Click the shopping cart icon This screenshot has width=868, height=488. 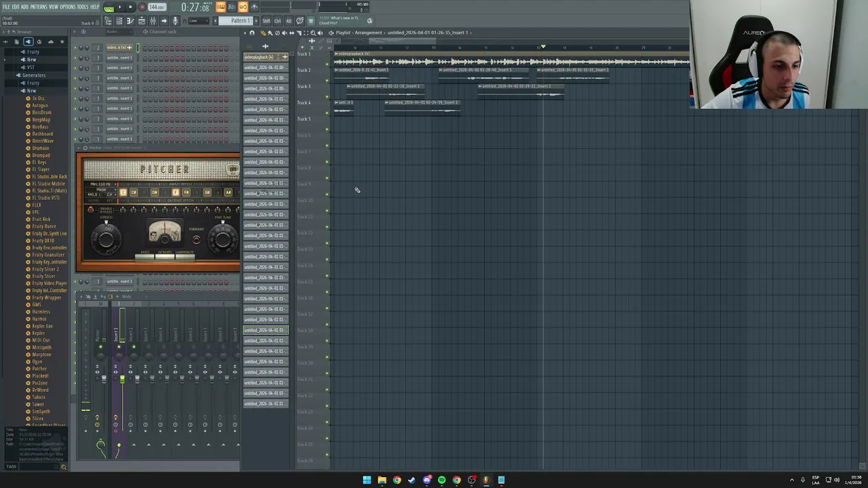[311, 21]
